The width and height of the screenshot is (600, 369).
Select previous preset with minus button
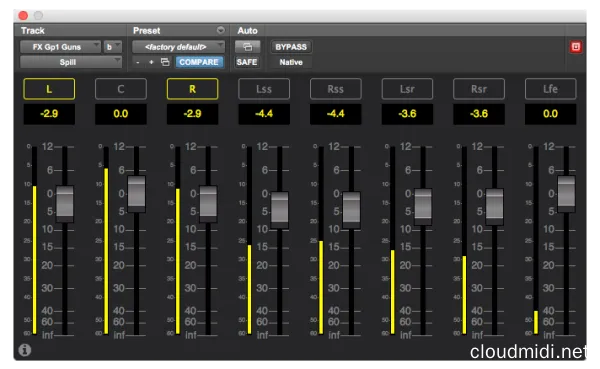click(138, 62)
